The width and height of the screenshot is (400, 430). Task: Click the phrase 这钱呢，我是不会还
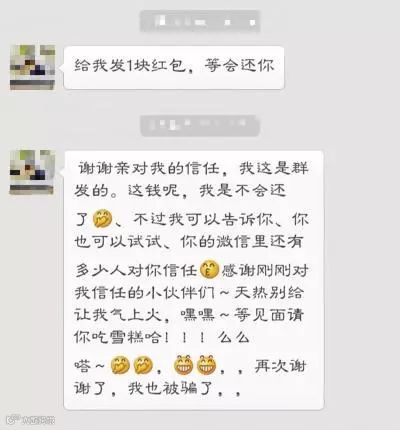(207, 191)
